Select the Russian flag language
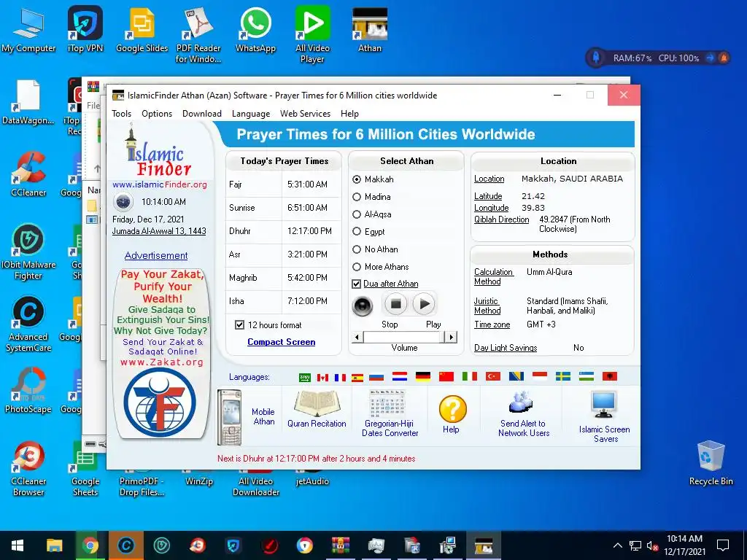Viewport: 747px width, 560px height. (376, 377)
